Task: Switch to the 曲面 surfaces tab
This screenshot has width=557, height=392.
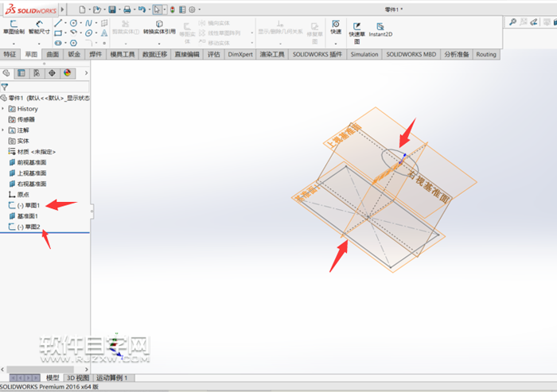Action: coord(53,54)
